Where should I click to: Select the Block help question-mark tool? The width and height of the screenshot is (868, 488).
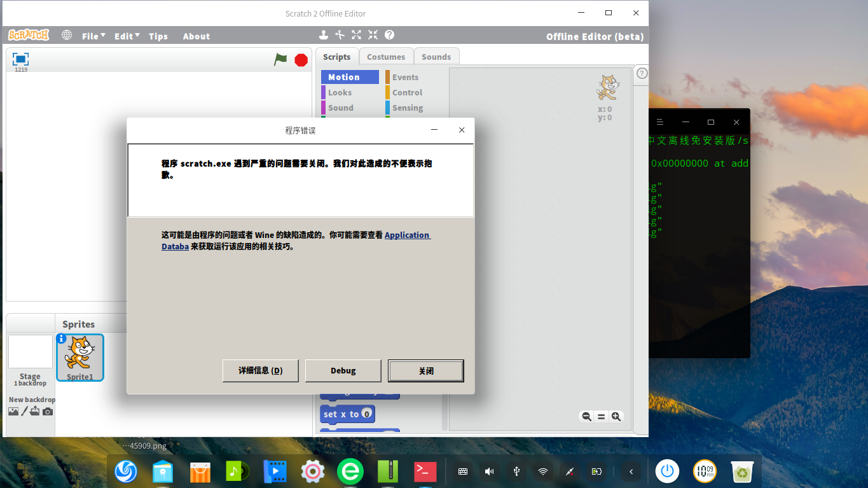tap(390, 35)
